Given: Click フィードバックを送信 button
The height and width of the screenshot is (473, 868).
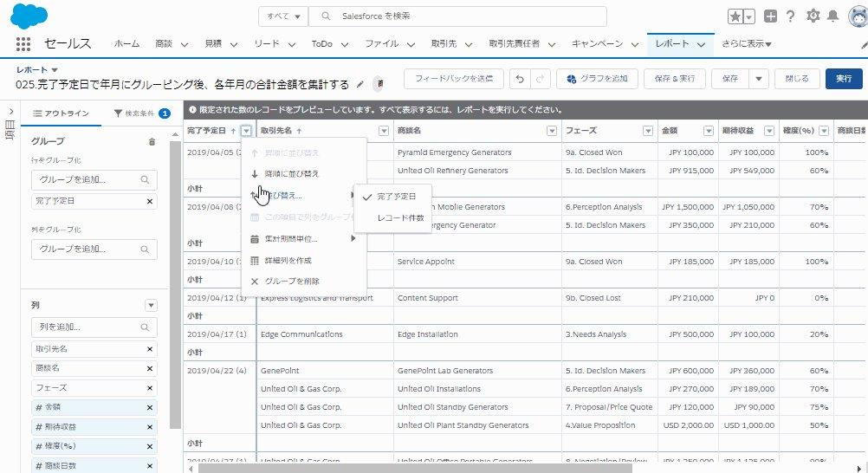Looking at the screenshot, I should coord(454,79).
